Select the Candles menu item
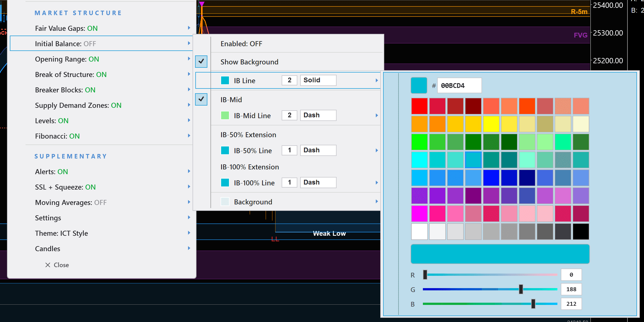The width and height of the screenshot is (644, 322). pos(47,249)
